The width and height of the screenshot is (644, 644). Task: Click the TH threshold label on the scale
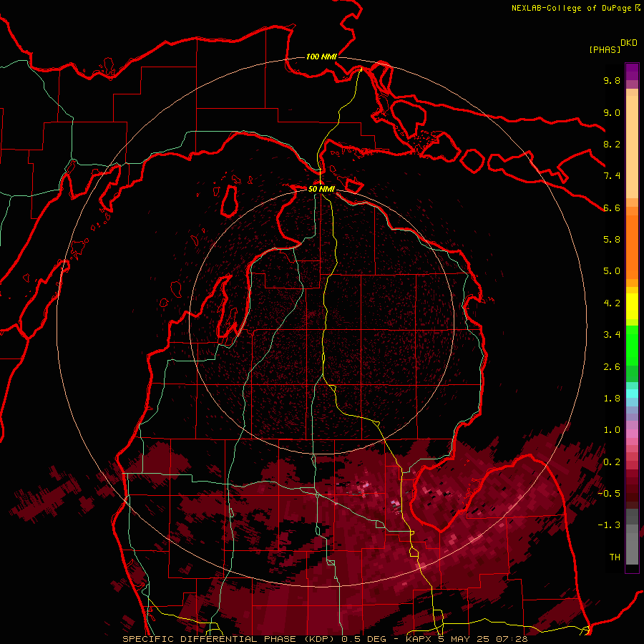coord(615,557)
